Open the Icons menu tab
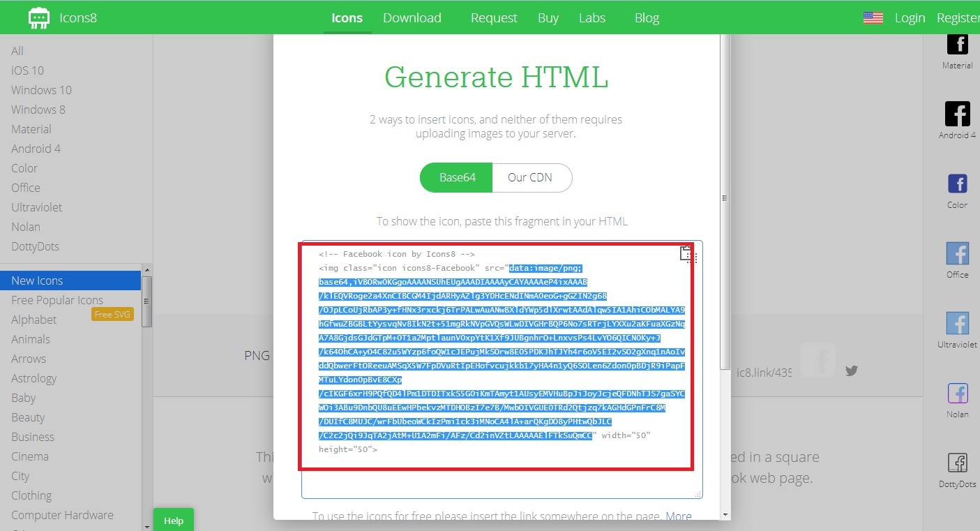The height and width of the screenshot is (531, 980). (x=347, y=18)
